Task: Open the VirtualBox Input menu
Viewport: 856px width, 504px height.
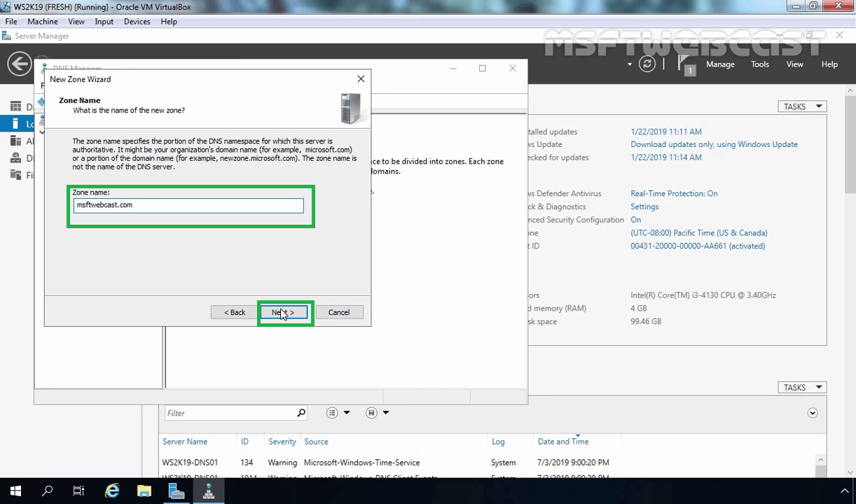Action: [104, 22]
